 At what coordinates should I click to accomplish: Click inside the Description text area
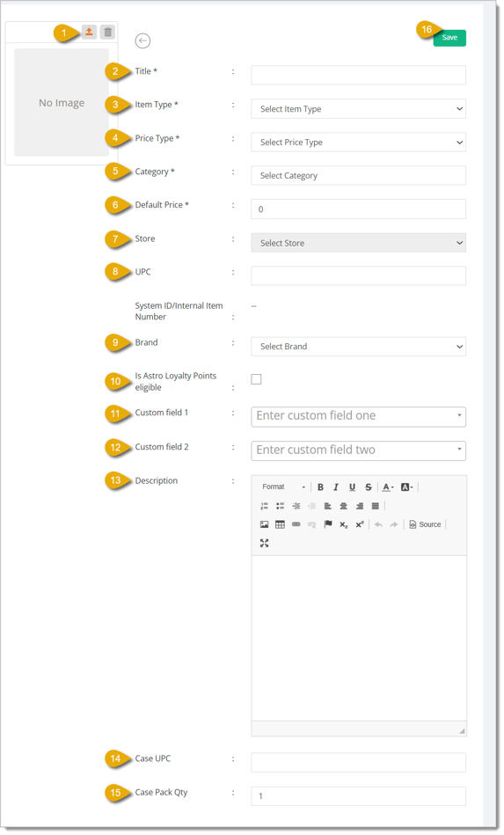[359, 639]
